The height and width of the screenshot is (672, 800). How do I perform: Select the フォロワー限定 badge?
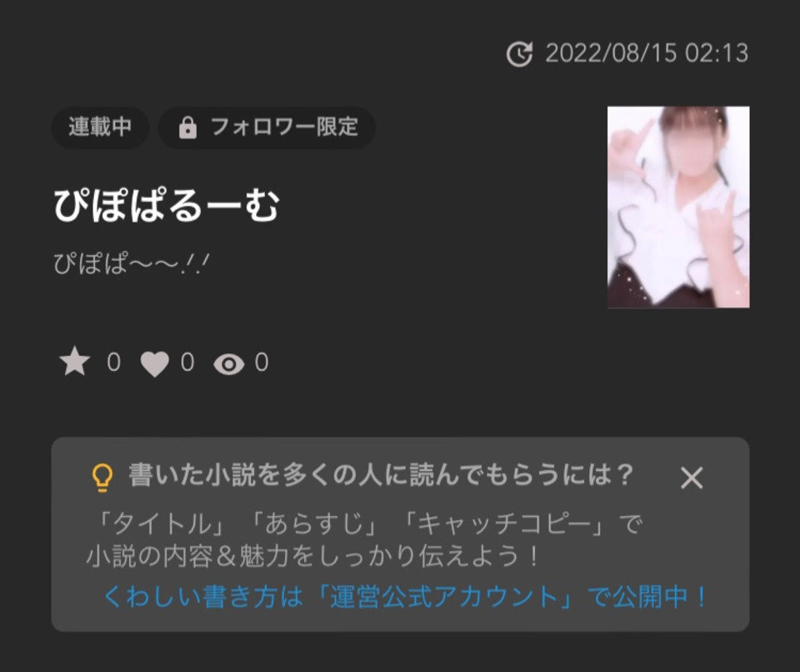267,128
